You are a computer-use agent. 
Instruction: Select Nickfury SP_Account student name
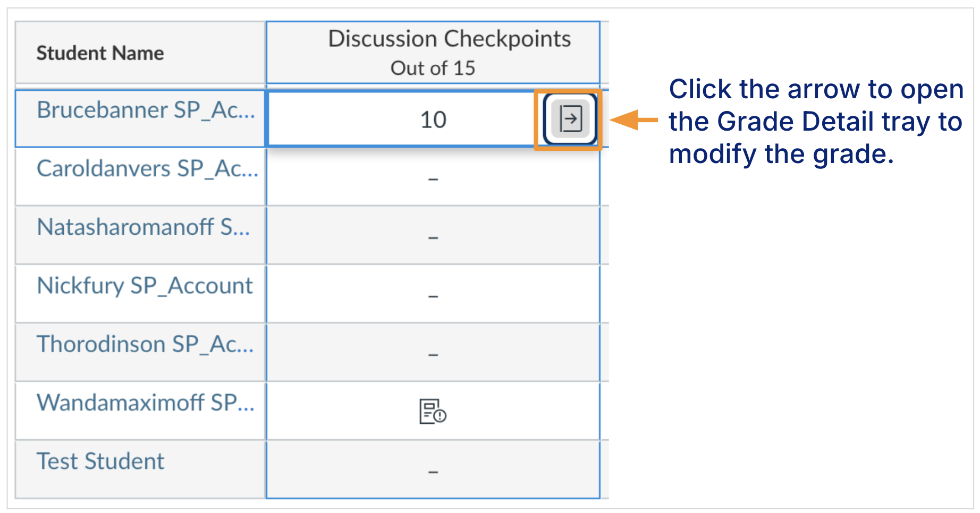click(144, 286)
